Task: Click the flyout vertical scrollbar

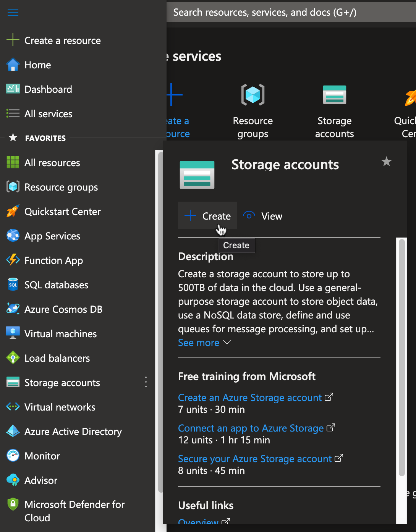Action: coord(401,357)
